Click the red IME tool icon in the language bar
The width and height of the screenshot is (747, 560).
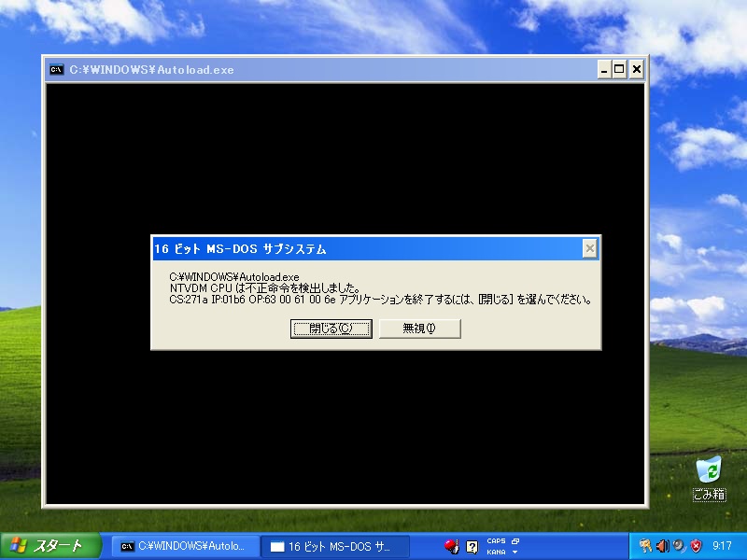[452, 546]
